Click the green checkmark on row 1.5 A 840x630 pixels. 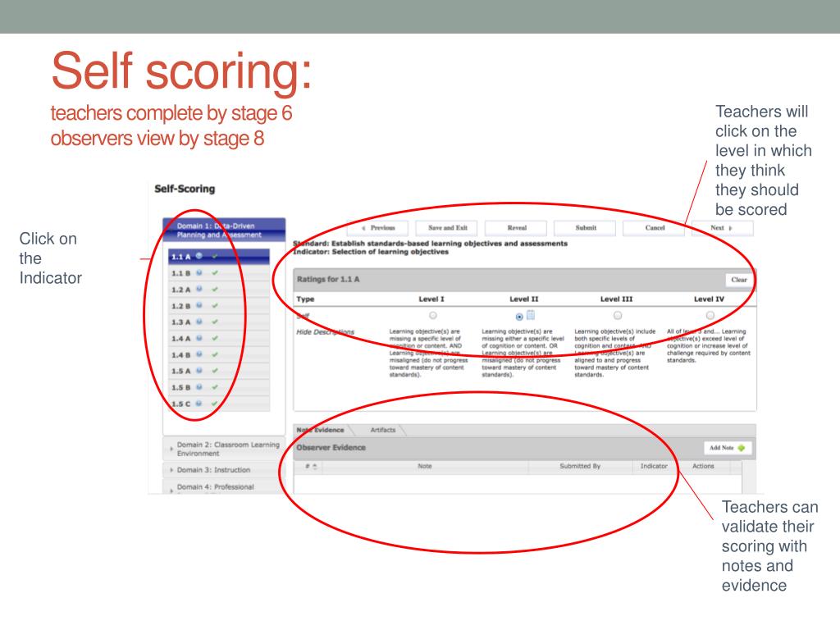(x=215, y=371)
